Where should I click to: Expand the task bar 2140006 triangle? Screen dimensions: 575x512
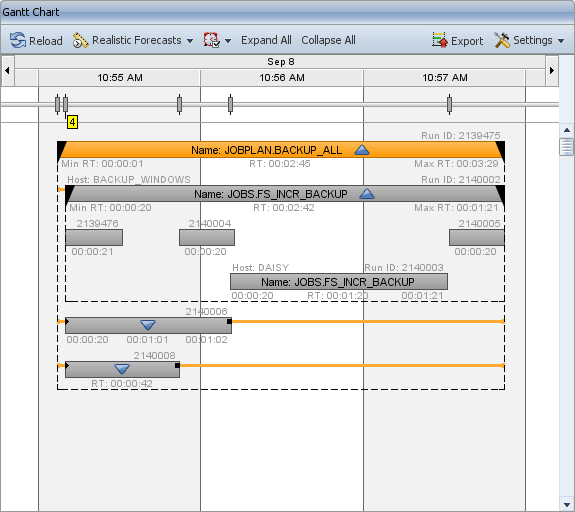coord(148,325)
